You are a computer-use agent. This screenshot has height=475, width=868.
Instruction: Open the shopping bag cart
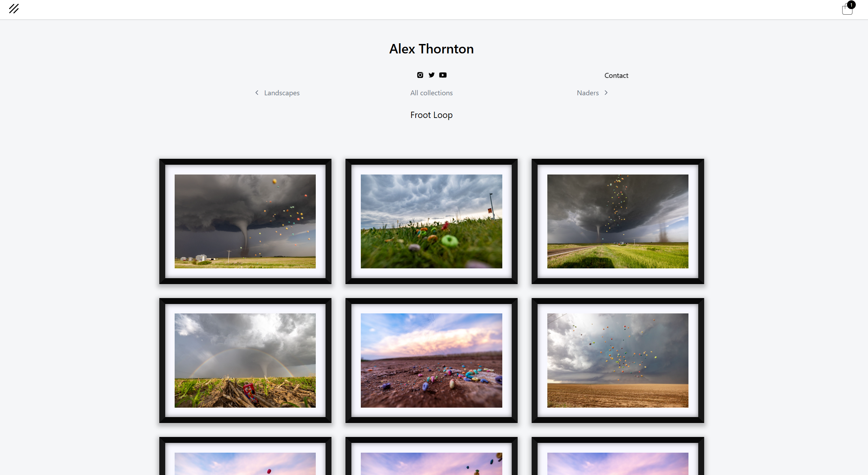coord(847,9)
